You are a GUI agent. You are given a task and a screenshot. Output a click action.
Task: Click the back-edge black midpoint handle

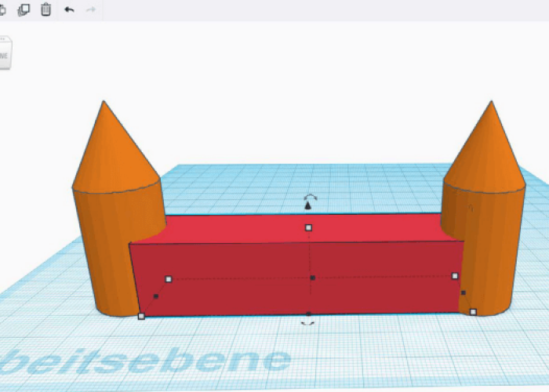coord(313,278)
